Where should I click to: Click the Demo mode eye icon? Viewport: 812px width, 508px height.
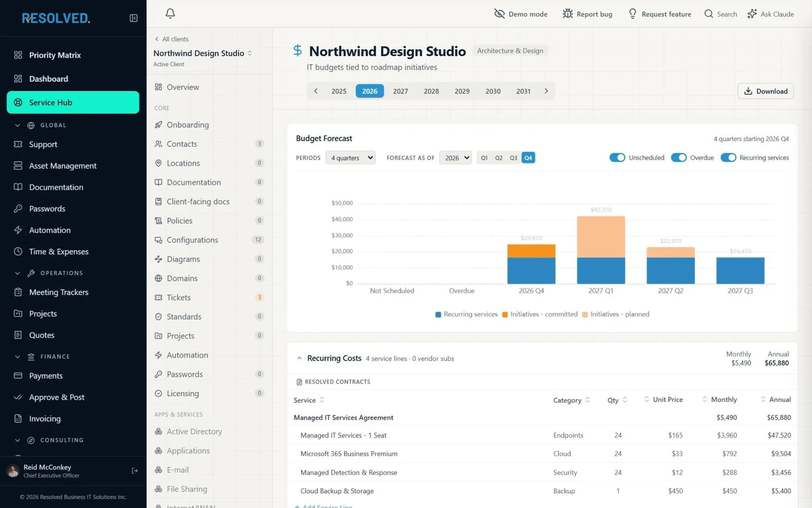tap(499, 14)
